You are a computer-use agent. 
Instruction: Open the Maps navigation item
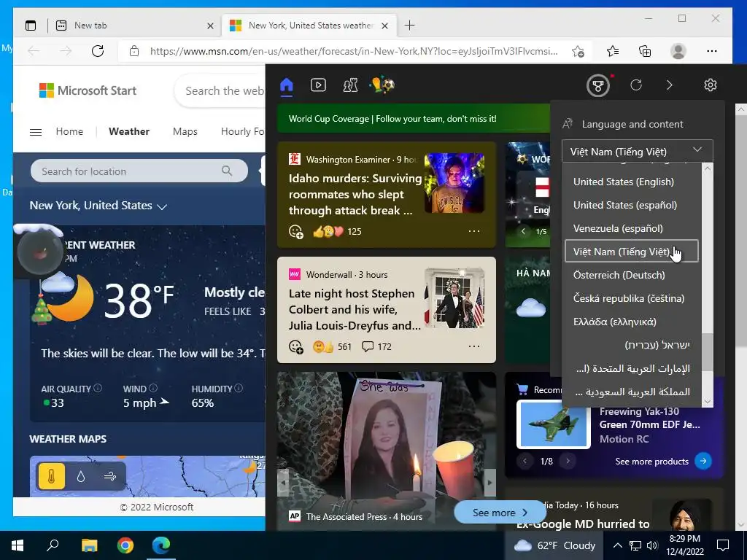(x=185, y=131)
